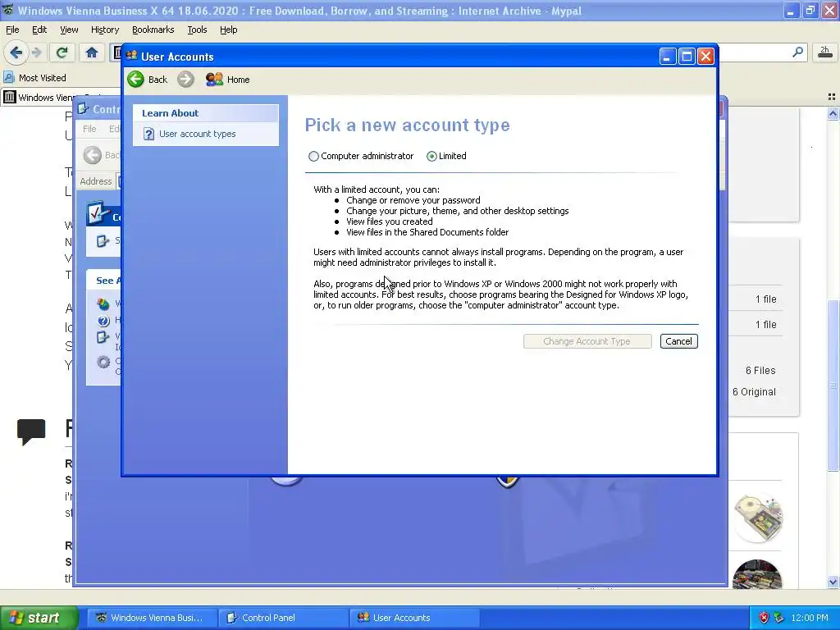Select Computer administrator account type
Image resolution: width=840 pixels, height=630 pixels.
click(x=313, y=156)
